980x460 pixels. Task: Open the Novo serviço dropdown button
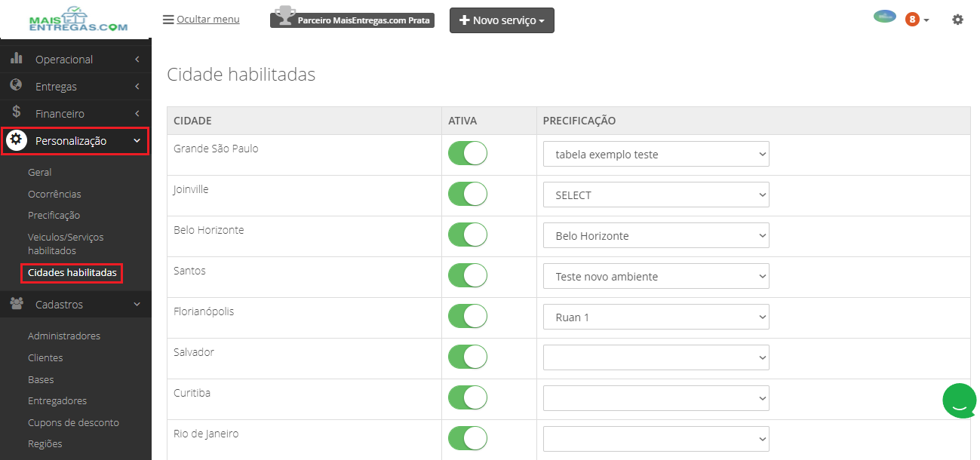pyautogui.click(x=502, y=20)
